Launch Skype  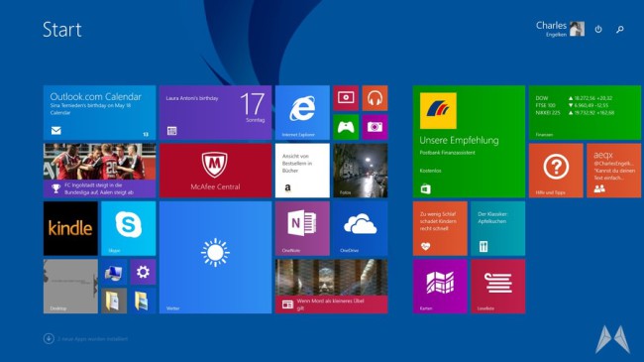[x=129, y=228]
